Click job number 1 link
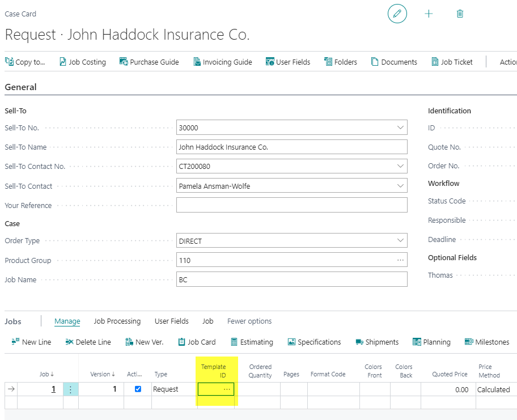Viewport: 517px width, 420px height. click(53, 389)
